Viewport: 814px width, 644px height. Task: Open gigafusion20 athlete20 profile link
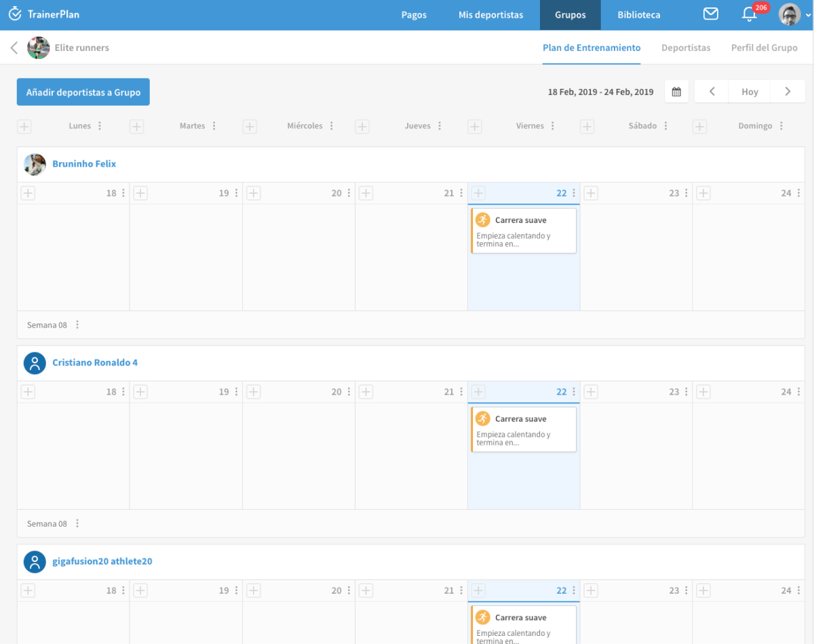[102, 561]
